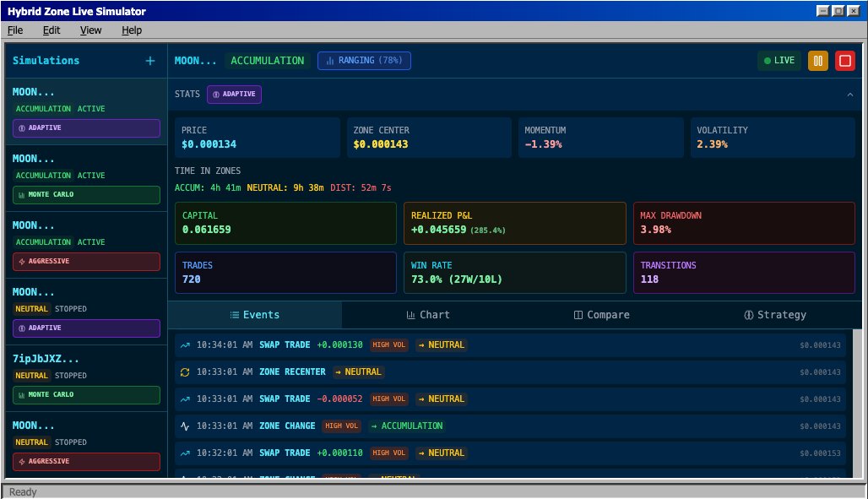Click the MOMENTUM -1.39% card
This screenshot has width=868, height=499.
click(600, 138)
